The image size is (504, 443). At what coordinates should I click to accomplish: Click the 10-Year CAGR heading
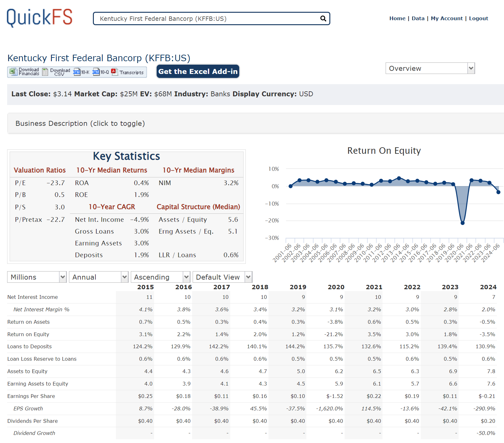[112, 207]
